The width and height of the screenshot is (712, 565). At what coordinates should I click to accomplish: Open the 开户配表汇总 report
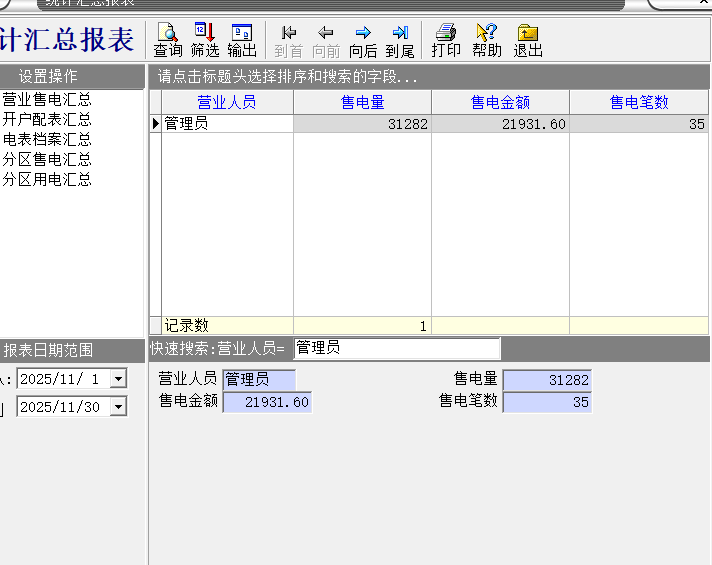(x=47, y=120)
